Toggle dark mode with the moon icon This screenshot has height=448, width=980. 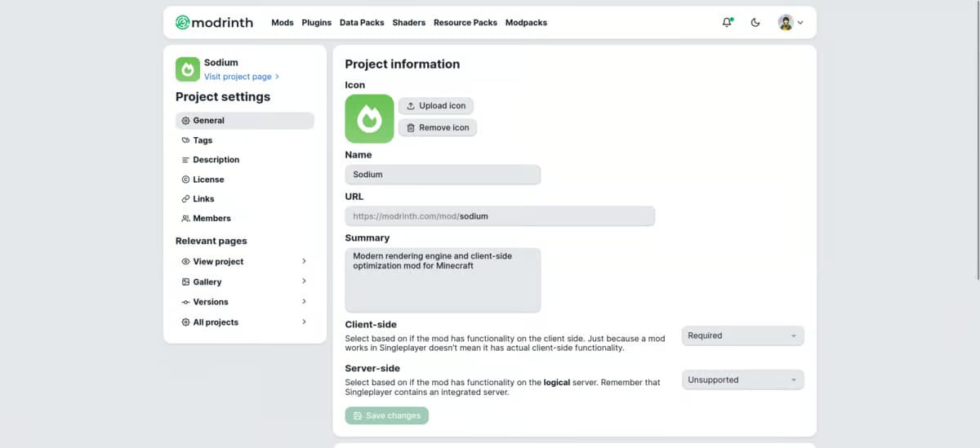(755, 23)
